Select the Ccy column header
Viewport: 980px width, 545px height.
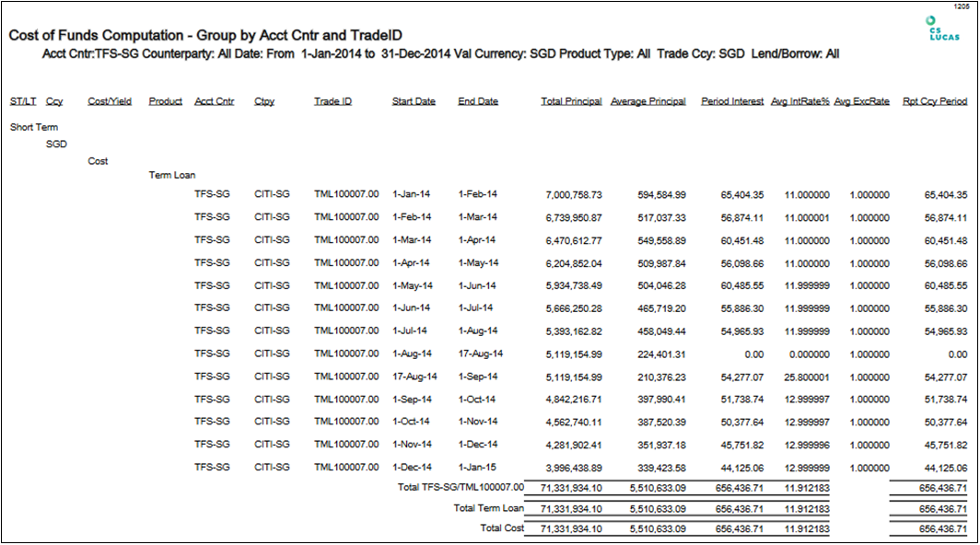point(55,101)
